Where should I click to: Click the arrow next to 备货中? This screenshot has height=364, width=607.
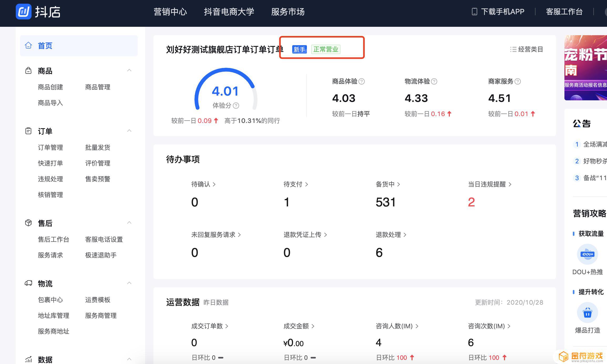click(x=399, y=184)
